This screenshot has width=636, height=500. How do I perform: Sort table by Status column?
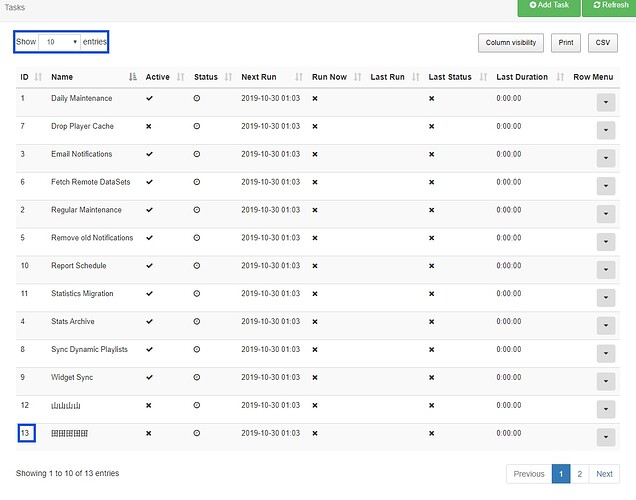pos(213,77)
